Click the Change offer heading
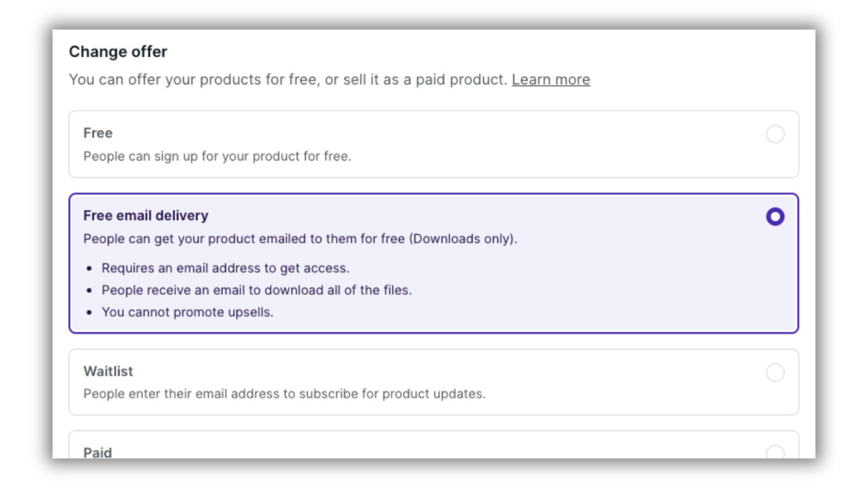Screen dimensions: 868x488 pyautogui.click(x=118, y=52)
